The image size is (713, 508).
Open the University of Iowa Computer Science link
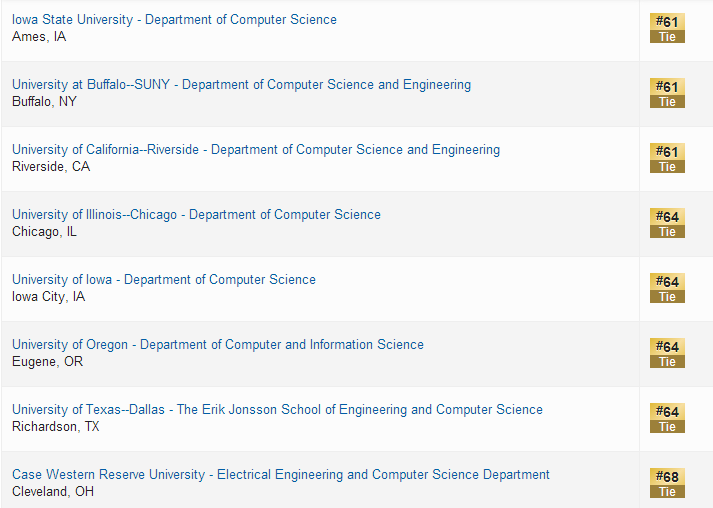pyautogui.click(x=164, y=280)
